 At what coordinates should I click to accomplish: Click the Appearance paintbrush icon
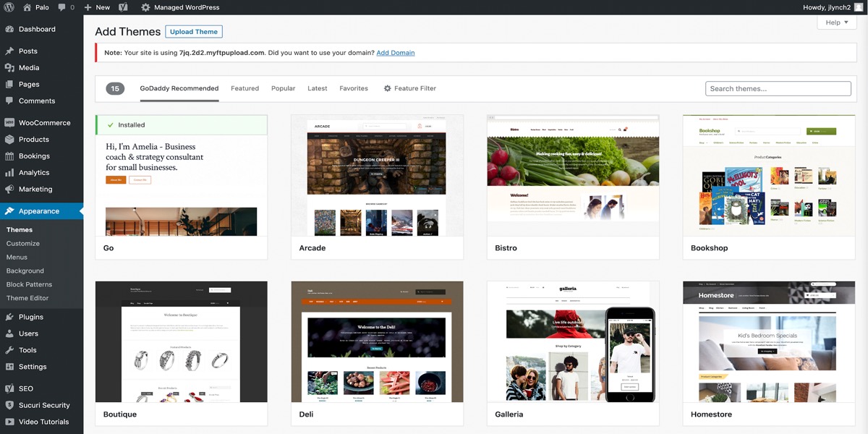click(9, 211)
